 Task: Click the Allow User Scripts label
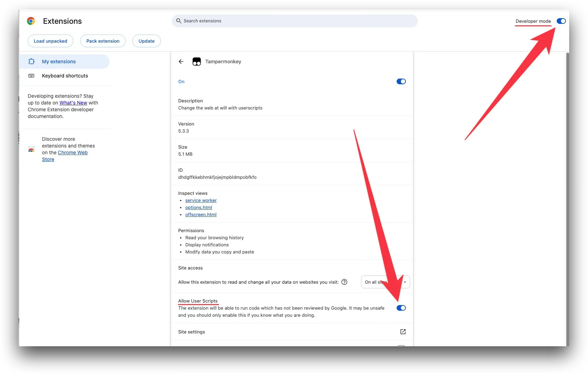(198, 301)
